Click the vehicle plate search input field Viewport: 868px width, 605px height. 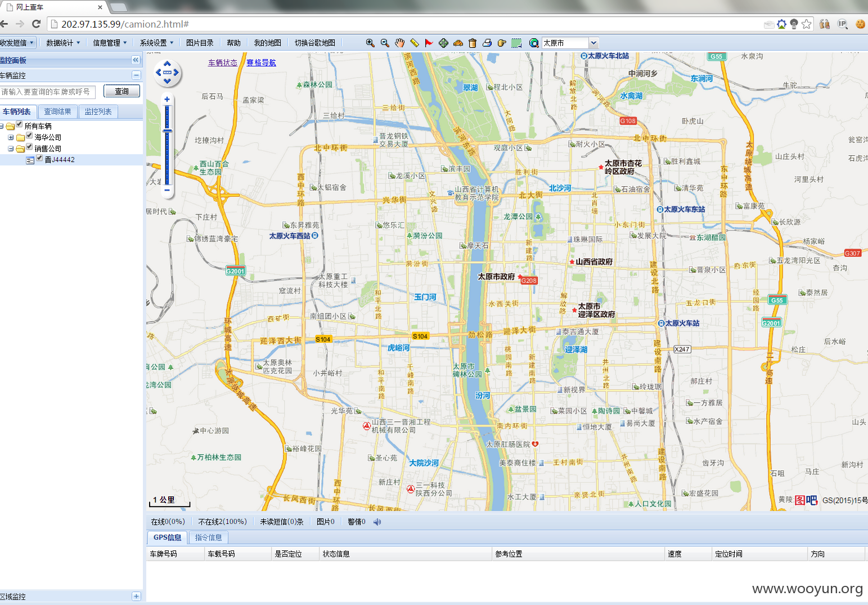pyautogui.click(x=48, y=92)
